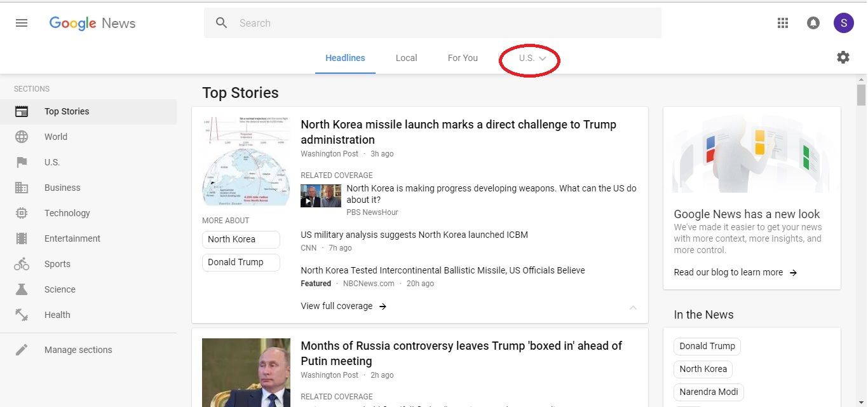
Task: Click Read our blog to learn more
Action: pos(728,272)
